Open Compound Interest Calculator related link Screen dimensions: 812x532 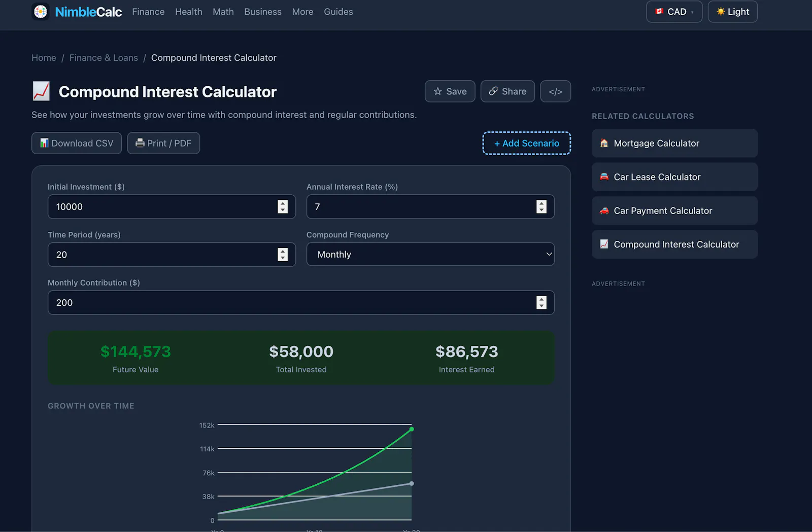[674, 244]
